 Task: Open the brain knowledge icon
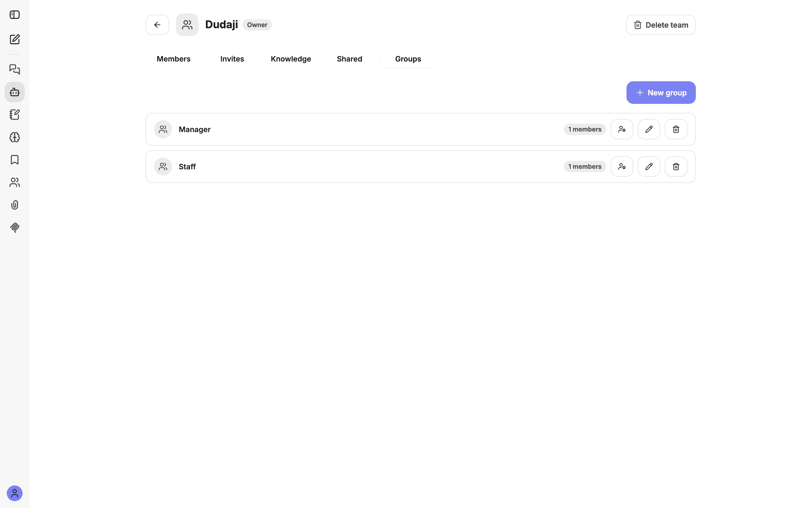coord(14,137)
